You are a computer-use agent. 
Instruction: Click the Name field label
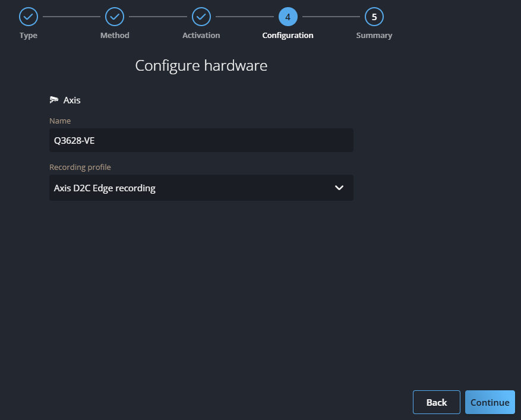60,121
